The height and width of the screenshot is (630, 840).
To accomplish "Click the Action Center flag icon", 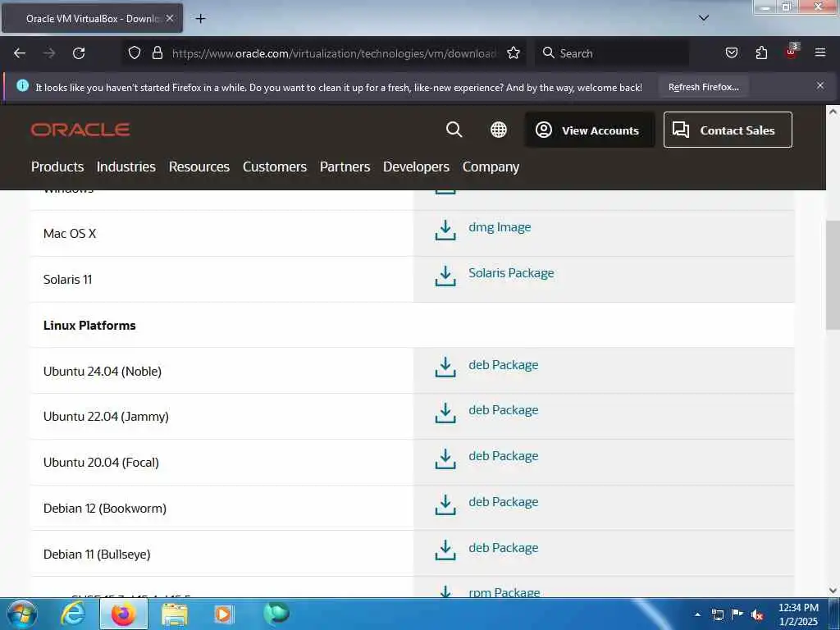I will (x=737, y=614).
